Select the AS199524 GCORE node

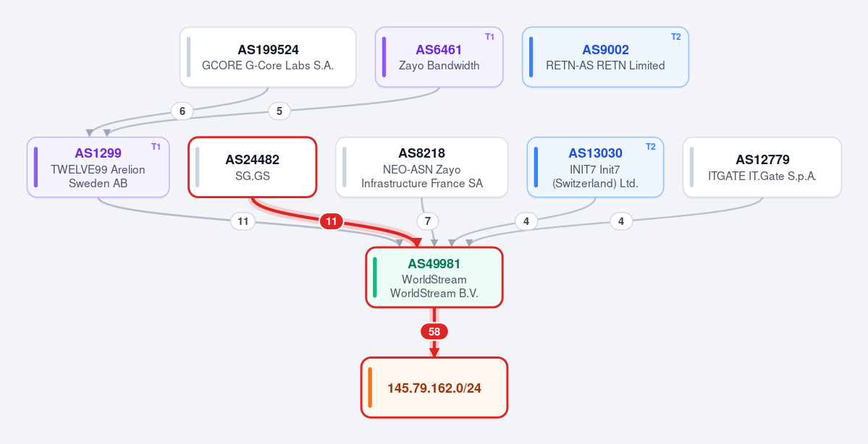click(268, 57)
